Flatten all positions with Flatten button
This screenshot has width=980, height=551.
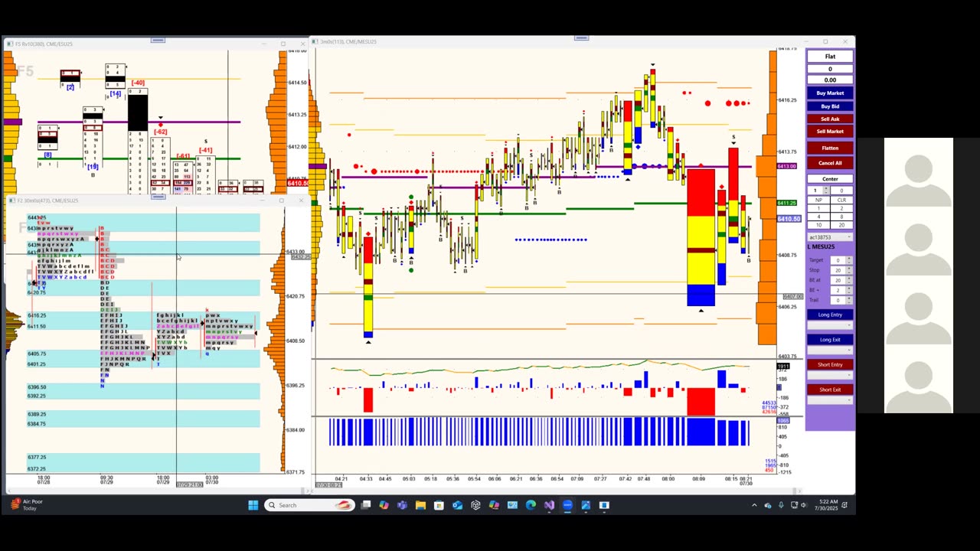(830, 148)
